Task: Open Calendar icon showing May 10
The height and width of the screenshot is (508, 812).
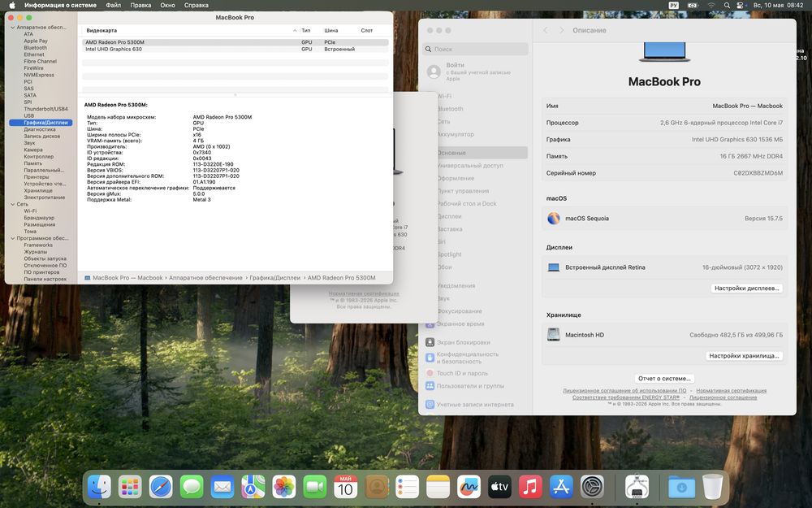Action: 345,487
